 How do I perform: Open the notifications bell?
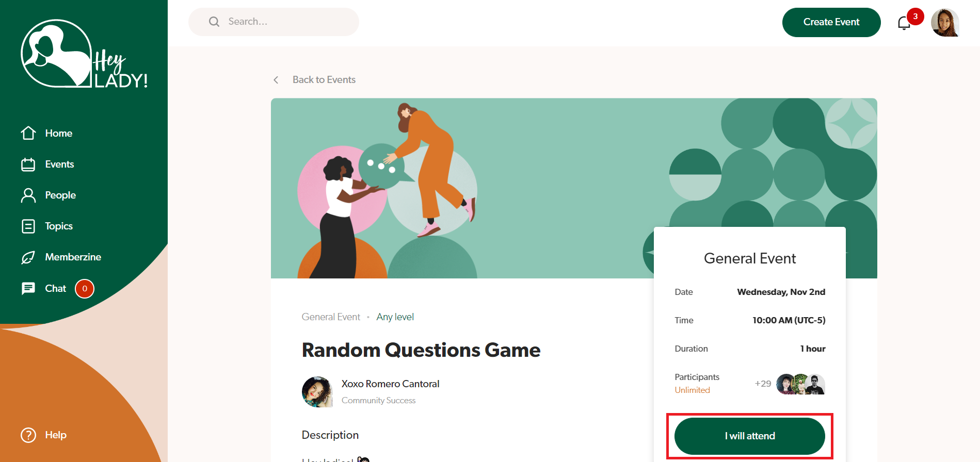coord(904,23)
